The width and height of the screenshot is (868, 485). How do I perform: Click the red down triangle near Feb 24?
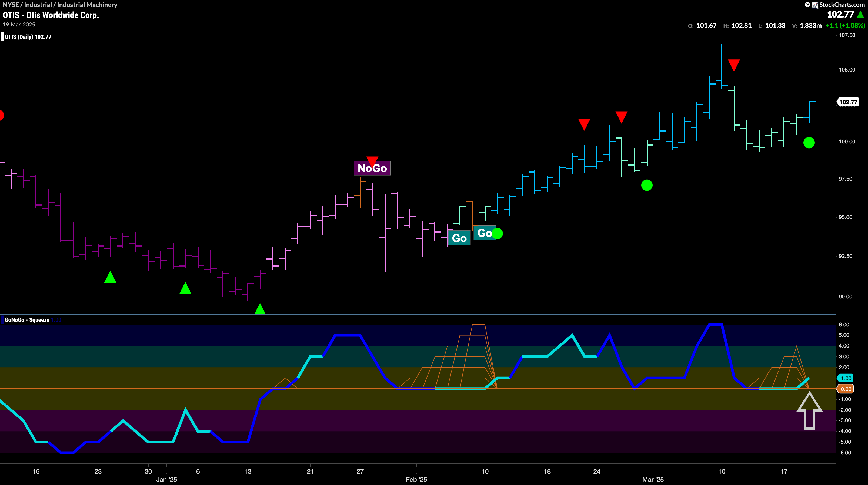[584, 124]
